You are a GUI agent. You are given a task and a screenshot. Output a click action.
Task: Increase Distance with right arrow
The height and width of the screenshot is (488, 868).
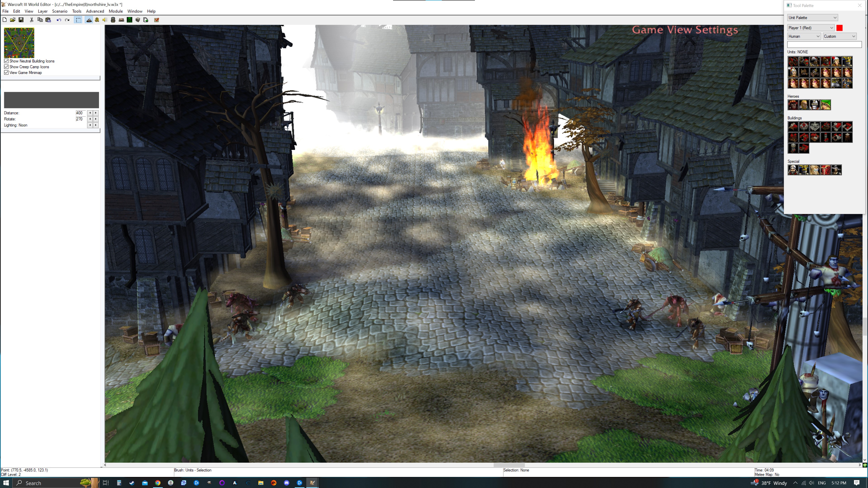point(96,113)
